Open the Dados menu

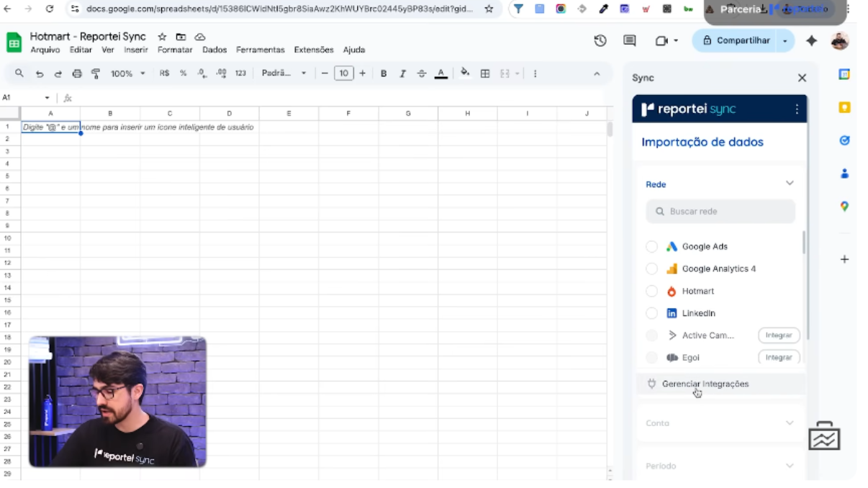pos(214,50)
